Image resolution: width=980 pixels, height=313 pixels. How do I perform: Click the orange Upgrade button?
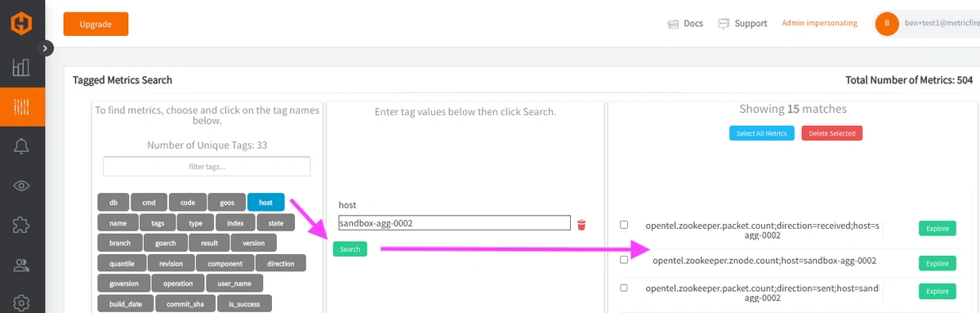pos(96,24)
